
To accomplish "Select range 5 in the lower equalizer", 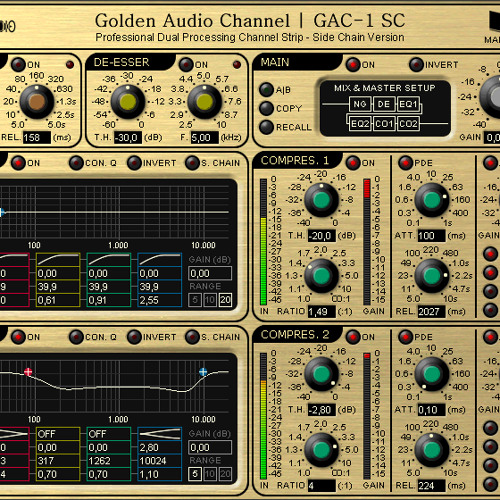I will pos(195,474).
